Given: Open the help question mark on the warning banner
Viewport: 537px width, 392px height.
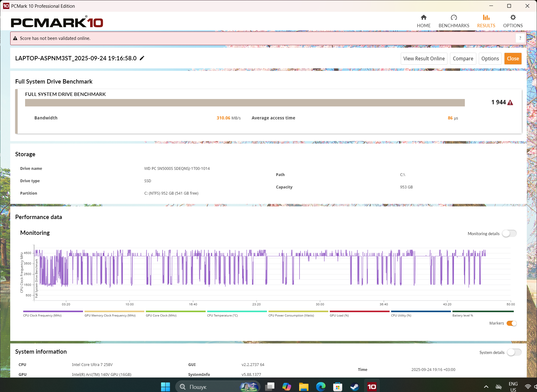Looking at the screenshot, I should point(520,38).
